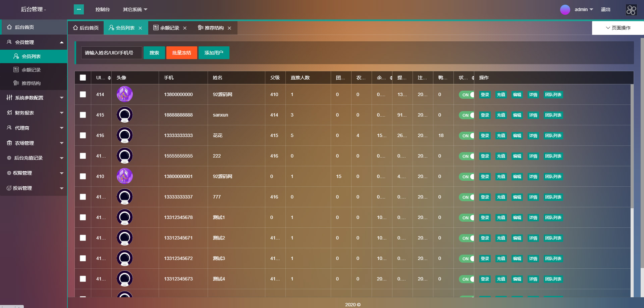The height and width of the screenshot is (308, 644).
Task: Select the checkbox for user 花花
Action: pyautogui.click(x=83, y=135)
